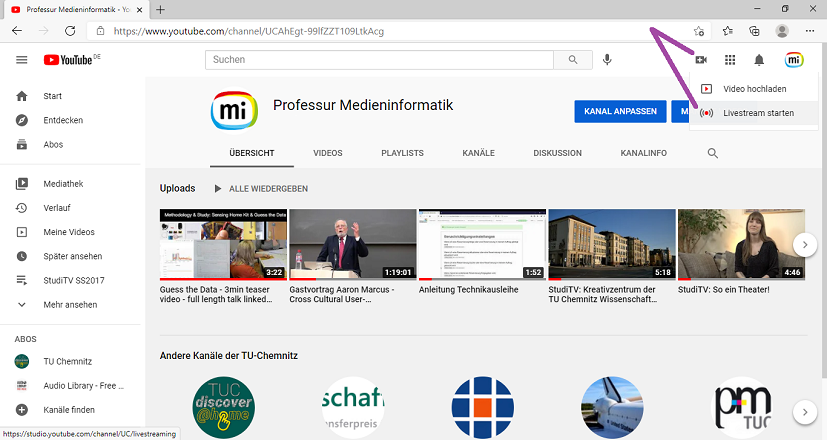Screen dimensions: 827x443
Task: Click ALLE WIEDERGEBEN play all
Action: click(x=261, y=189)
